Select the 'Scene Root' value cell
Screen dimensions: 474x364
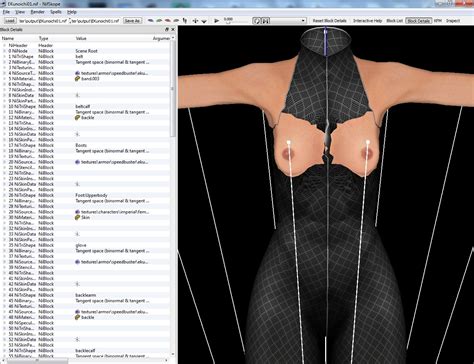point(86,51)
